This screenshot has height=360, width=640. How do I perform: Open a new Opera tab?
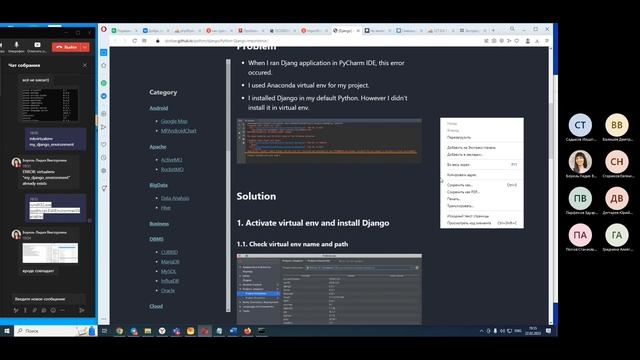click(x=493, y=31)
